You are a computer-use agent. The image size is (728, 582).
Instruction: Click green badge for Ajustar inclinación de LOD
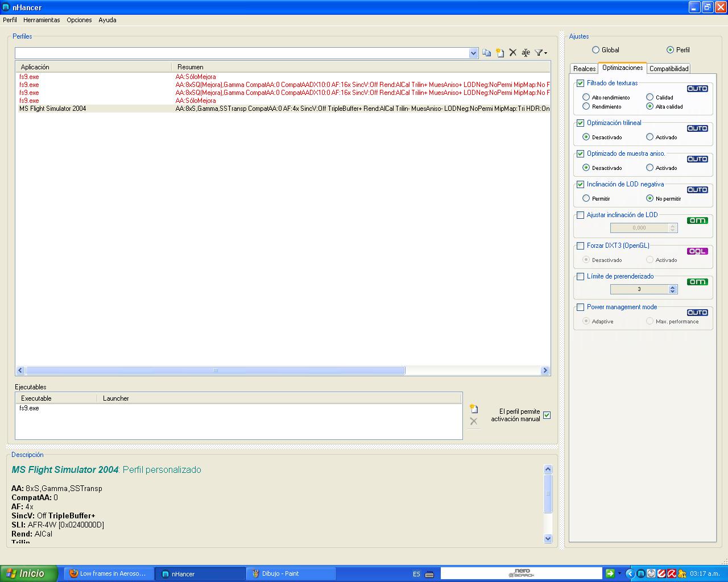[x=697, y=221]
